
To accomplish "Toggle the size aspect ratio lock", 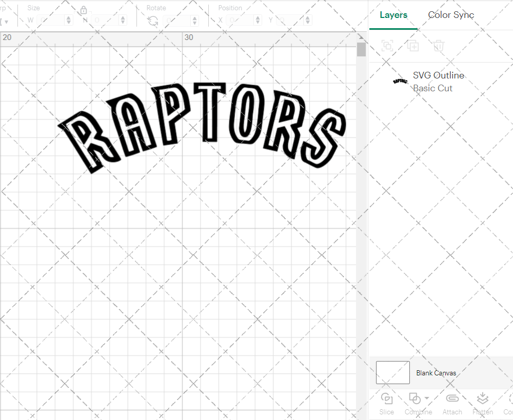I will pyautogui.click(x=84, y=10).
